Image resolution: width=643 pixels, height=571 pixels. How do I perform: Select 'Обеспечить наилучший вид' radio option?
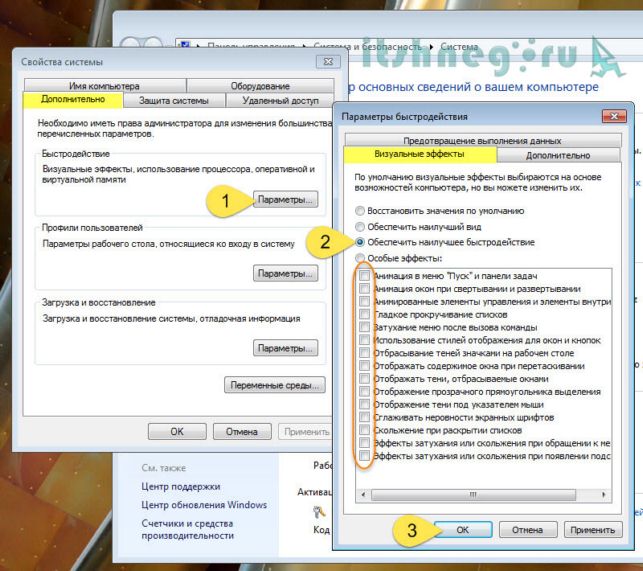(x=360, y=226)
